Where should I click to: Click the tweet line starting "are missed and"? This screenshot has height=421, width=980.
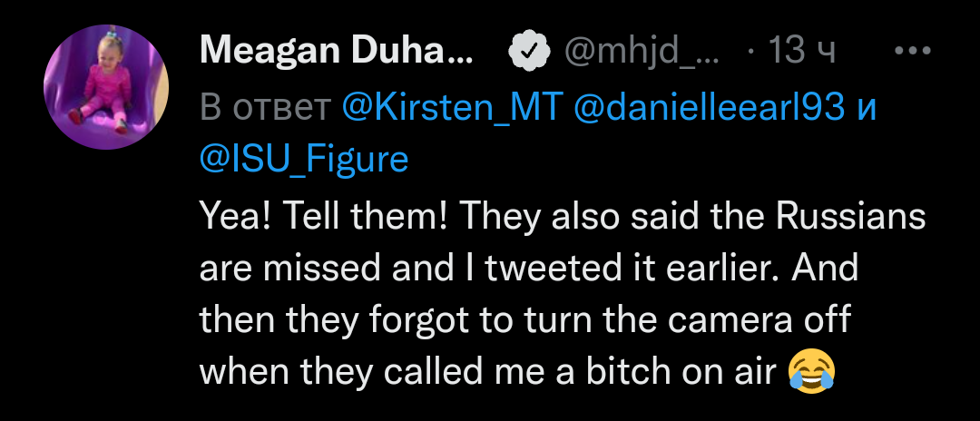(528, 269)
